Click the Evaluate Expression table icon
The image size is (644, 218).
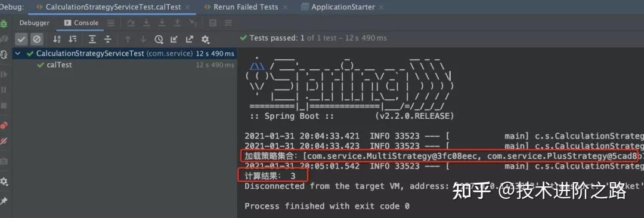point(213,23)
